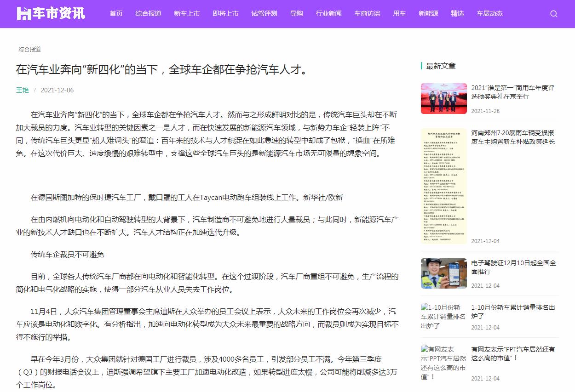Screen dimensions: 575x392
Task: Click the paragraph starting 在由内燃机向电动化
Action: click(x=207, y=226)
